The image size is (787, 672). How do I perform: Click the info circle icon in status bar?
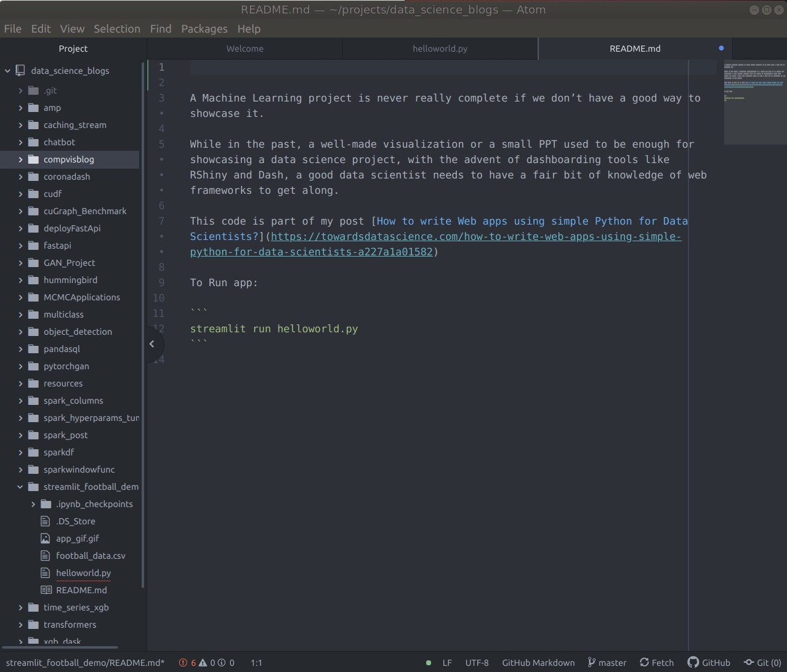click(222, 663)
